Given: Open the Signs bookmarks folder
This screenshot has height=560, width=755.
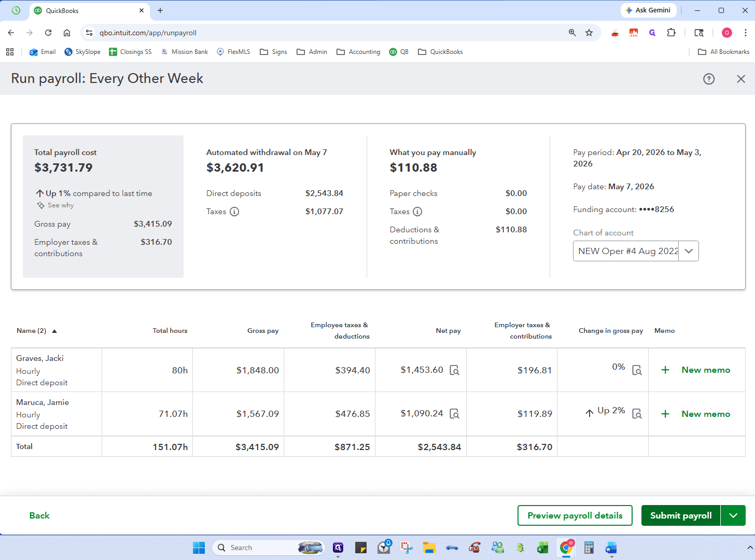Looking at the screenshot, I should (x=273, y=52).
